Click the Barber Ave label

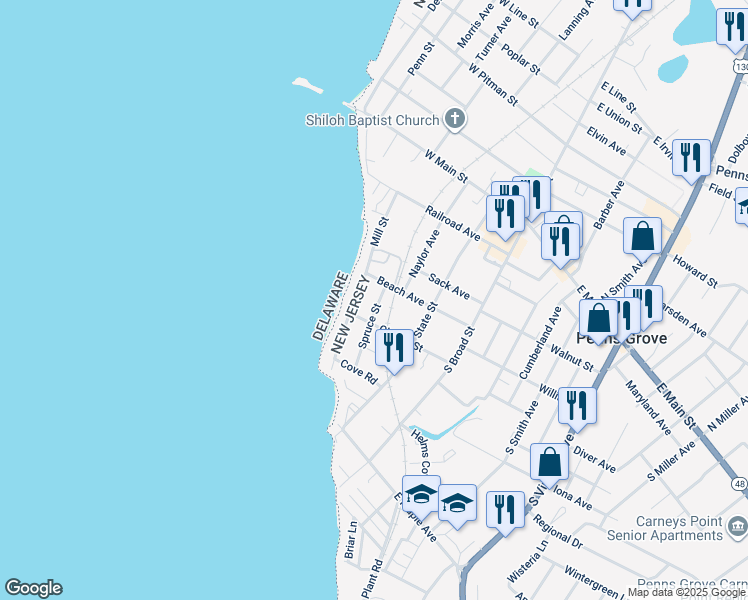click(x=609, y=205)
